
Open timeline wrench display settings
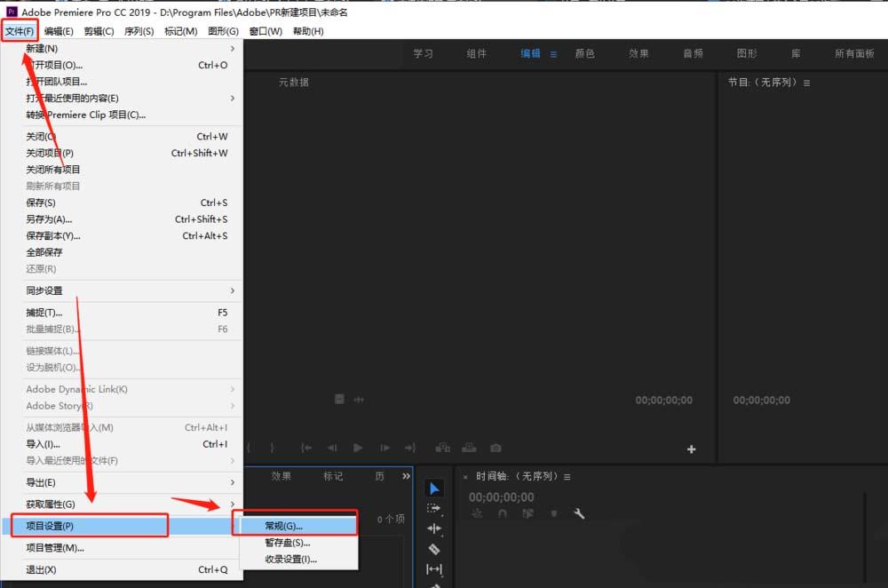[x=579, y=513]
